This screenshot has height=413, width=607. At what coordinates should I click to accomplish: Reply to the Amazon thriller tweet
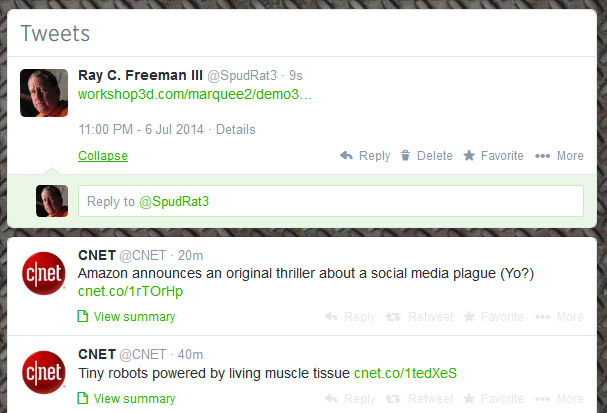click(x=349, y=317)
